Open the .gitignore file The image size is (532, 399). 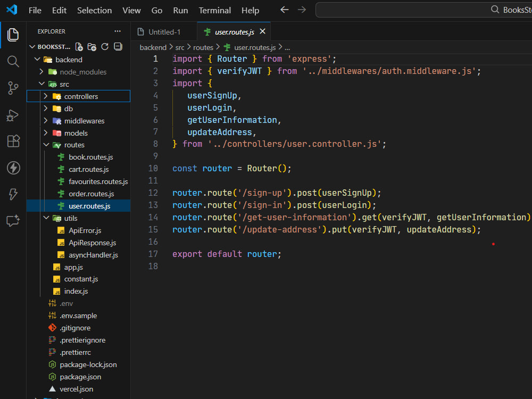coord(78,328)
